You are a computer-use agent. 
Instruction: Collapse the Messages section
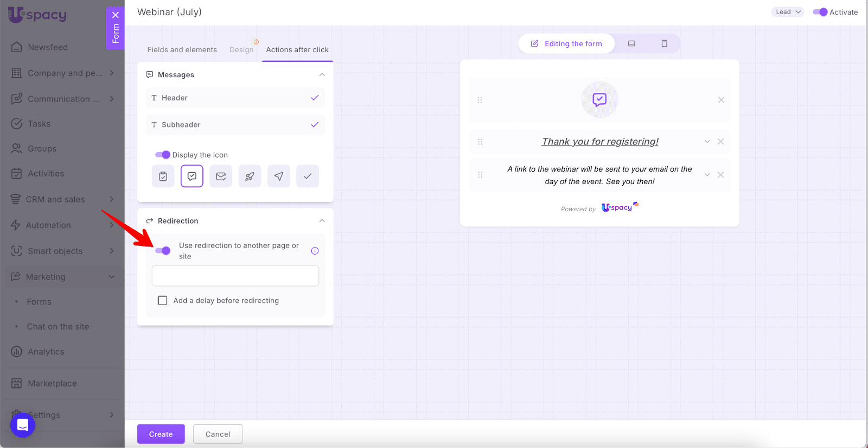pyautogui.click(x=322, y=75)
